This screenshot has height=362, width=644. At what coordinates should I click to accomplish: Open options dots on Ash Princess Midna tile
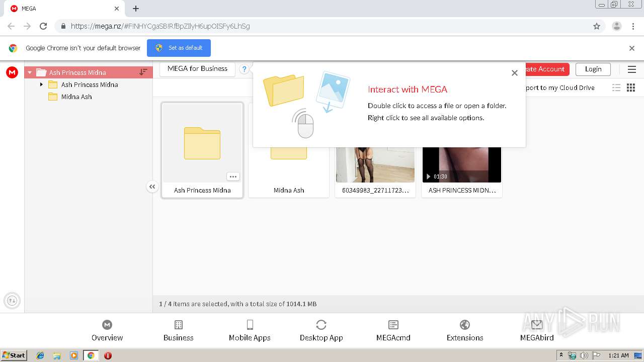(x=233, y=176)
